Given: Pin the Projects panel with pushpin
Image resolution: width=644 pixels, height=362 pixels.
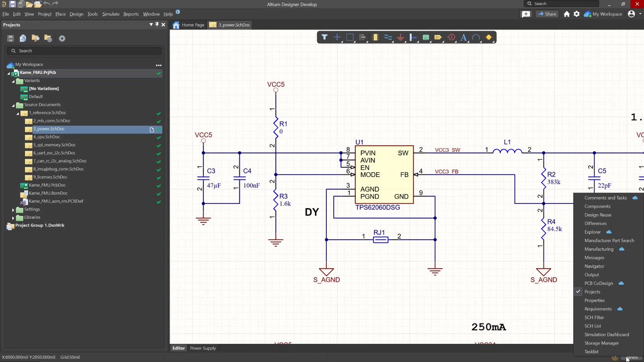Looking at the screenshot, I should 157,25.
